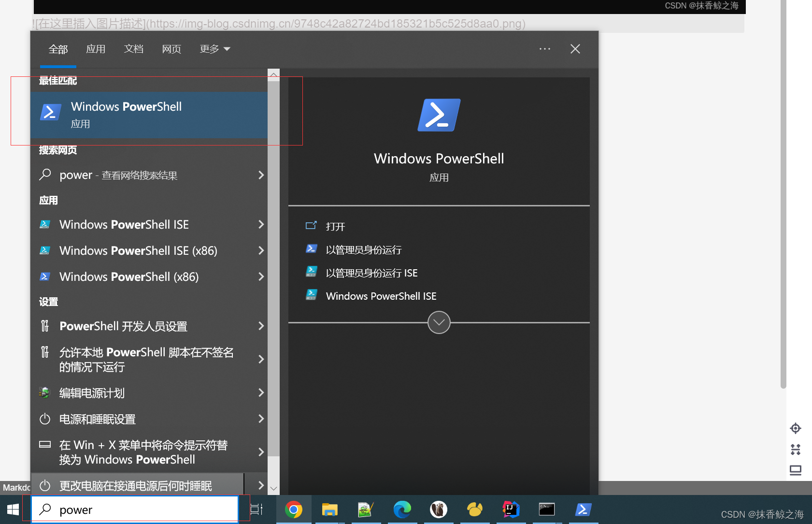Open Google Chrome from the taskbar
The image size is (812, 524).
click(294, 509)
